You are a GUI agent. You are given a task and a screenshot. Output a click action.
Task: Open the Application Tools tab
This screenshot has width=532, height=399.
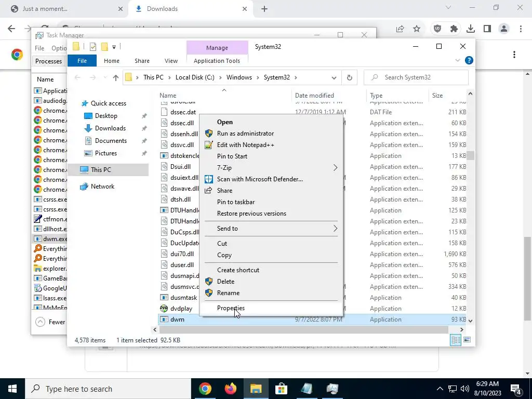217,61
